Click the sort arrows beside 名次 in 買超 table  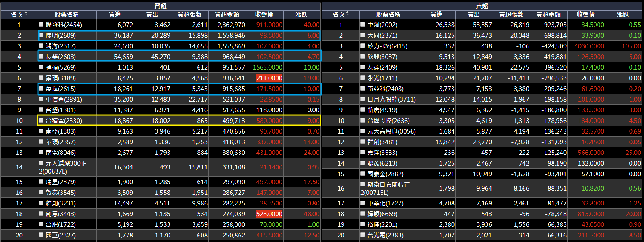point(26,14)
